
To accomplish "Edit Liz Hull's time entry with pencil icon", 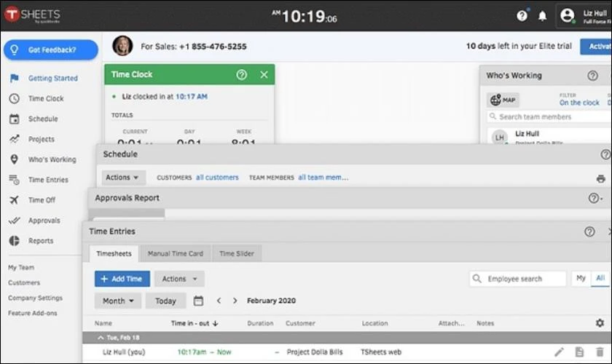I will click(559, 352).
